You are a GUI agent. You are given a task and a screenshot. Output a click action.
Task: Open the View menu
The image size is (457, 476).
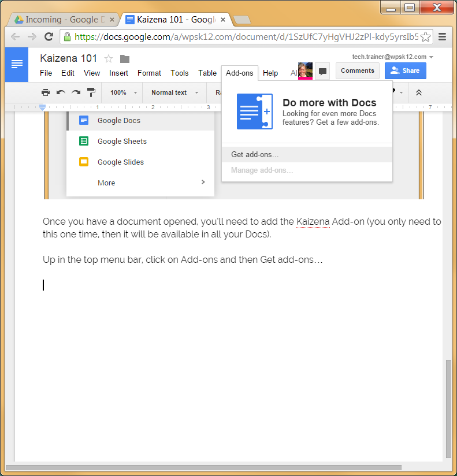(x=92, y=73)
